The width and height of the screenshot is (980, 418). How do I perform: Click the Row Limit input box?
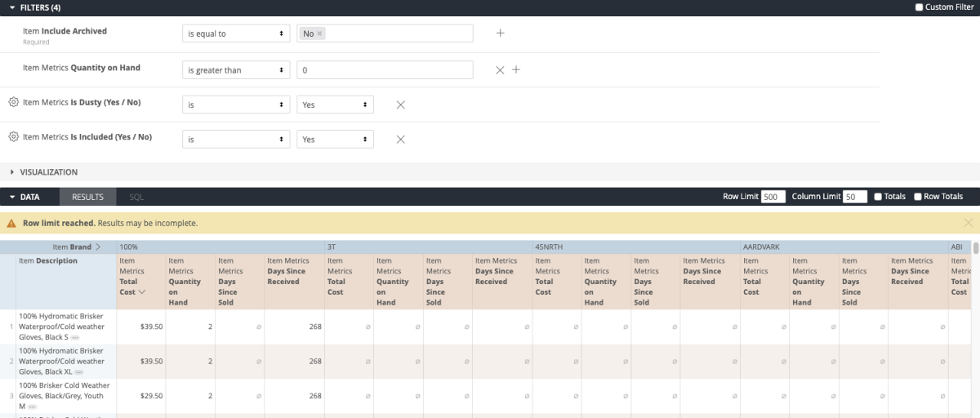tap(773, 197)
